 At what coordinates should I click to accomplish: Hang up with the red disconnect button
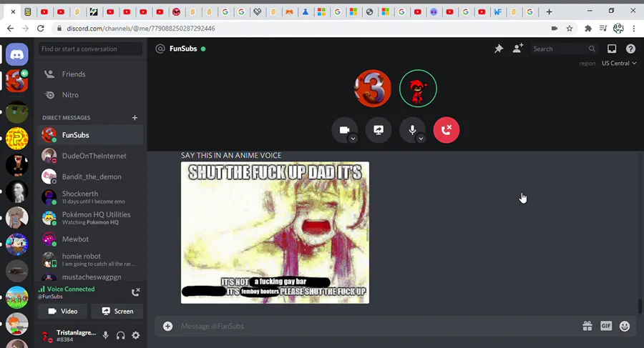[447, 130]
